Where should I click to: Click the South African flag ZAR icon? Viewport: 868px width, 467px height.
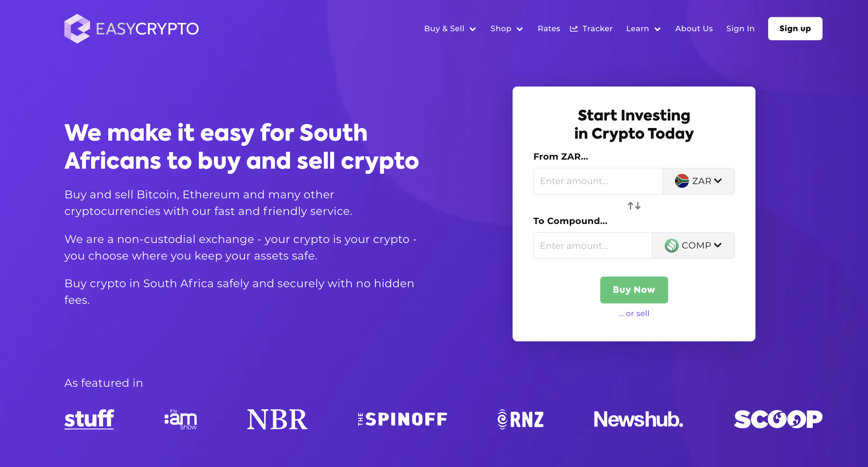pos(680,181)
